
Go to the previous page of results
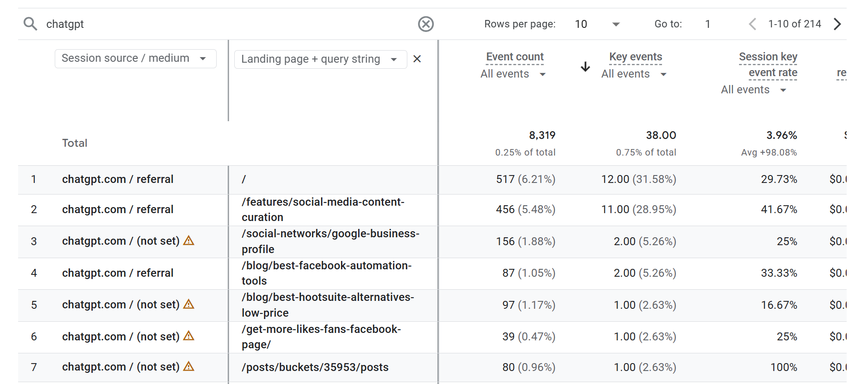752,24
